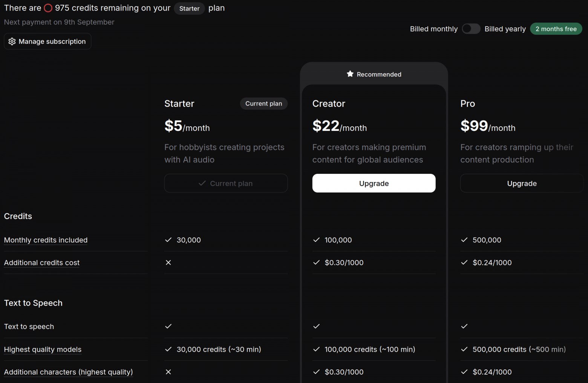588x383 pixels.
Task: Switch billing to yearly using the toggle
Action: [x=471, y=29]
